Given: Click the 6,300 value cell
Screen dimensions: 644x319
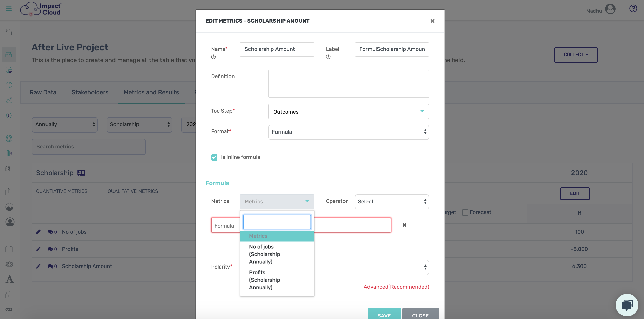Looking at the screenshot, I should coord(579,266).
